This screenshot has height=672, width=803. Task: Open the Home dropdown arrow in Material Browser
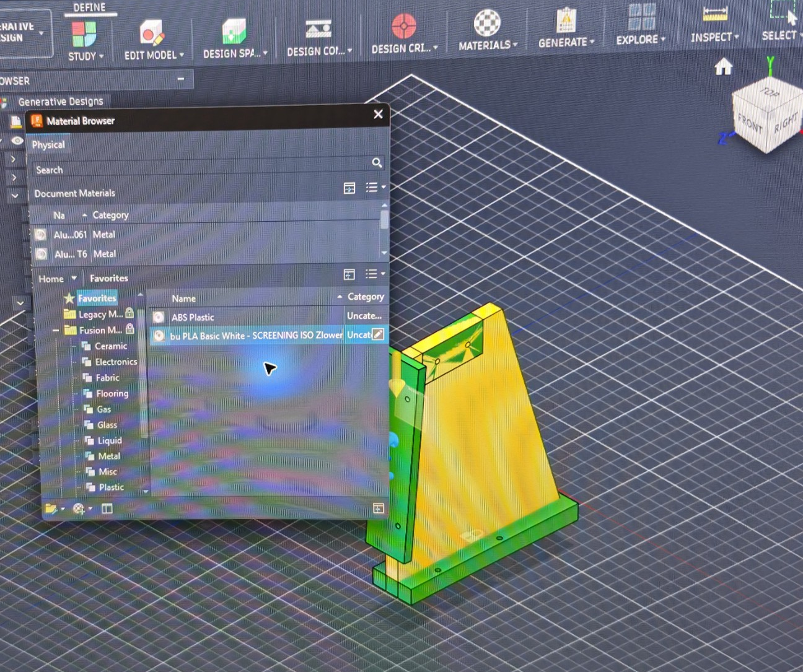click(74, 278)
